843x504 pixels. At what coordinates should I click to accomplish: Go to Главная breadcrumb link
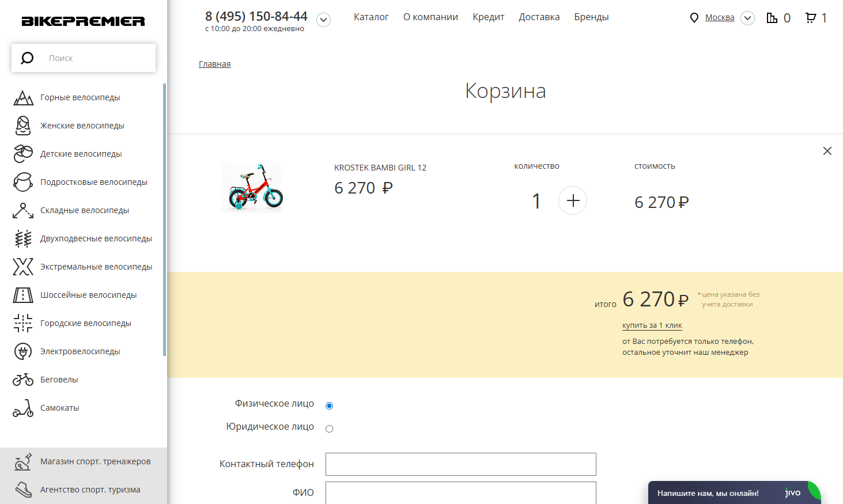(214, 64)
